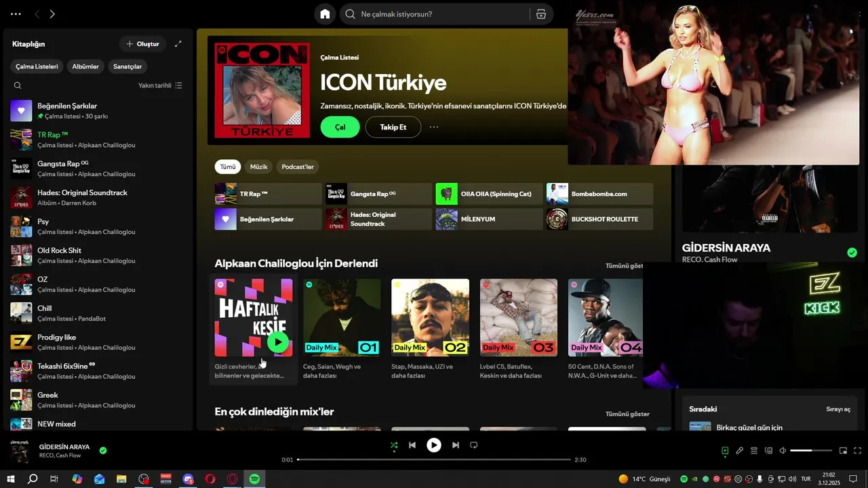Open the MİLENYUM shortcut tile
This screenshot has width=868, height=488.
(489, 219)
